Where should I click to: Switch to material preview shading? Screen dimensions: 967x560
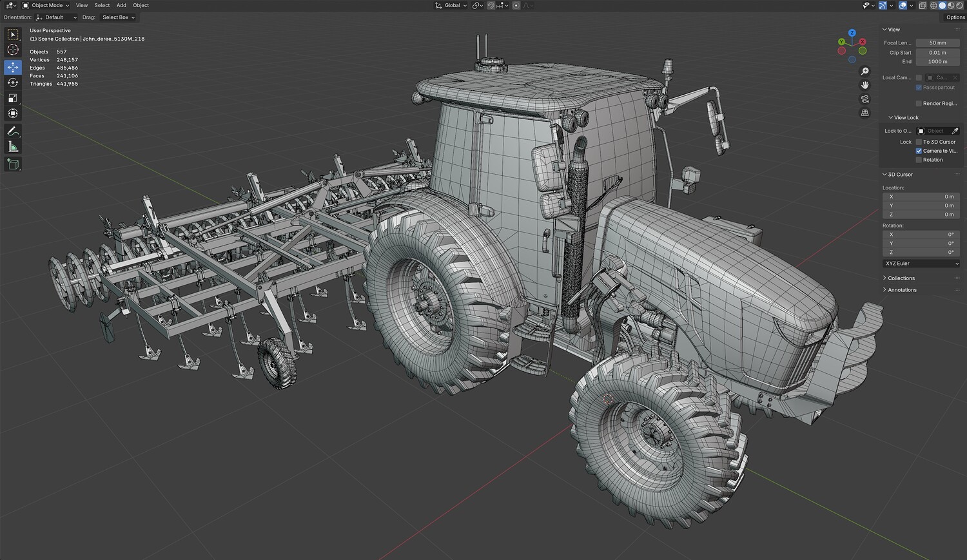point(951,5)
